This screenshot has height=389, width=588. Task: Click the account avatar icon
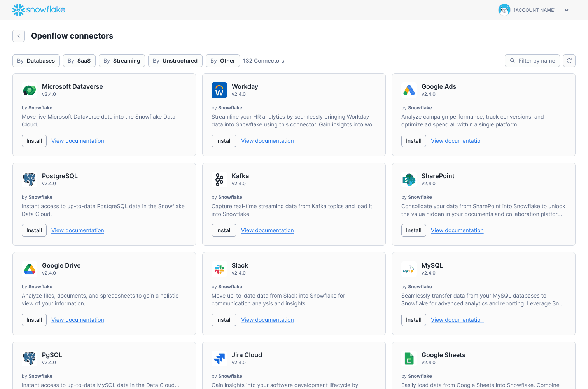click(x=504, y=10)
